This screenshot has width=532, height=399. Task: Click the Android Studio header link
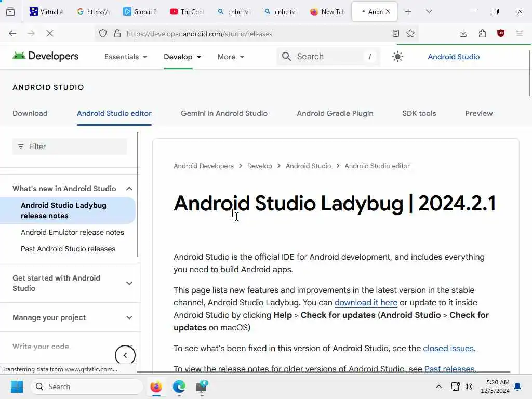453,57
